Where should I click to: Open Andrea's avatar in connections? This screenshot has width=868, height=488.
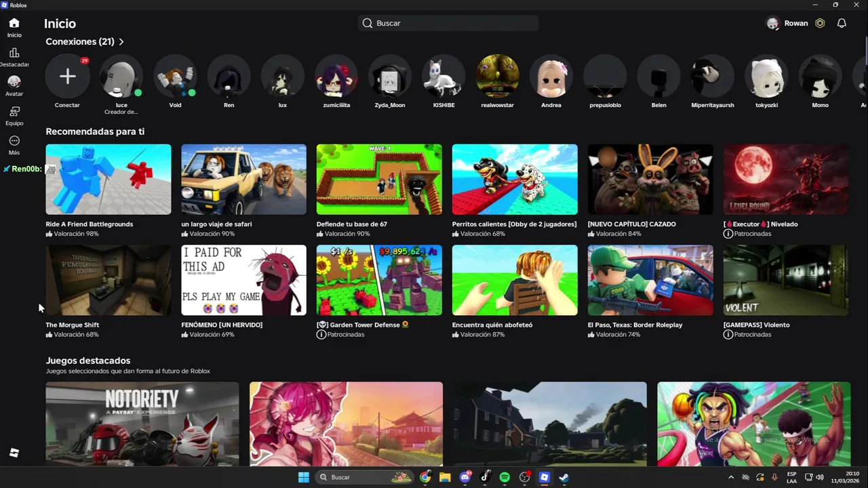tap(551, 76)
